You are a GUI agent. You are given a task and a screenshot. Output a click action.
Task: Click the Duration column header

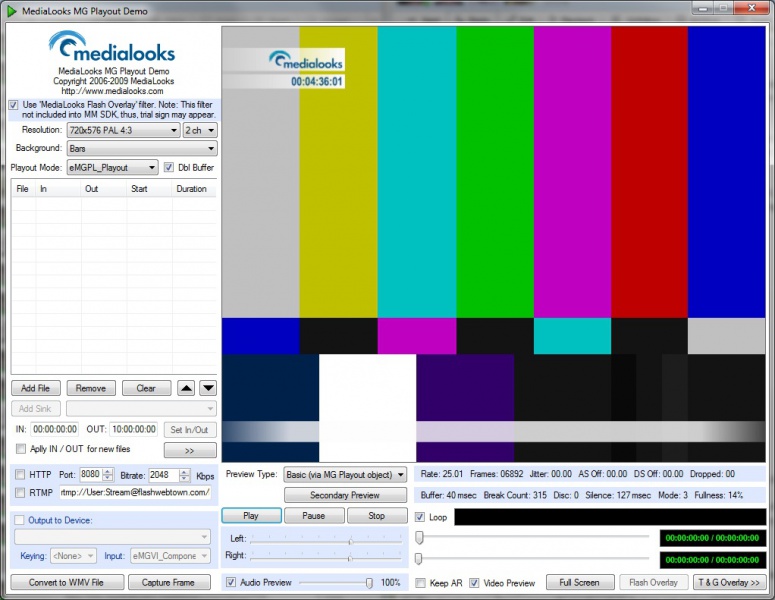pyautogui.click(x=194, y=189)
